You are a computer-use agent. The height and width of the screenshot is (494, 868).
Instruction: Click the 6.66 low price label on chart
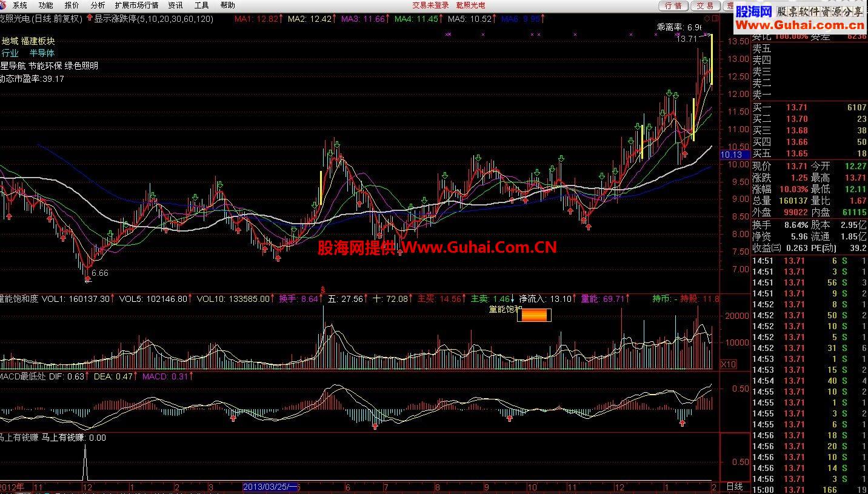click(x=101, y=273)
